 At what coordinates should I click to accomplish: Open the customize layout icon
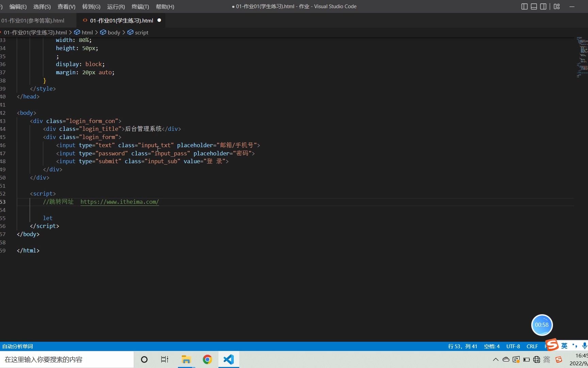point(557,6)
